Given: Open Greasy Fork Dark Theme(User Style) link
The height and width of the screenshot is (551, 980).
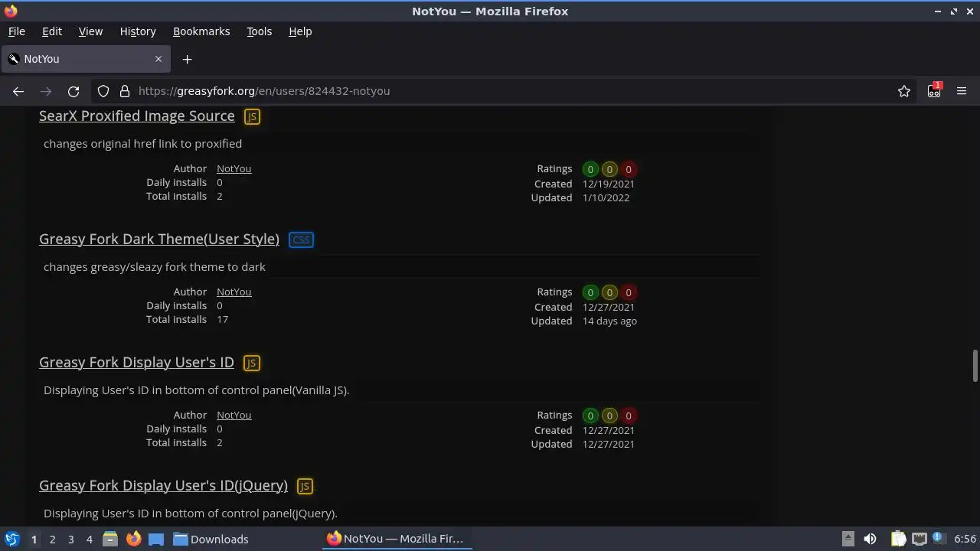Looking at the screenshot, I should pyautogui.click(x=159, y=239).
